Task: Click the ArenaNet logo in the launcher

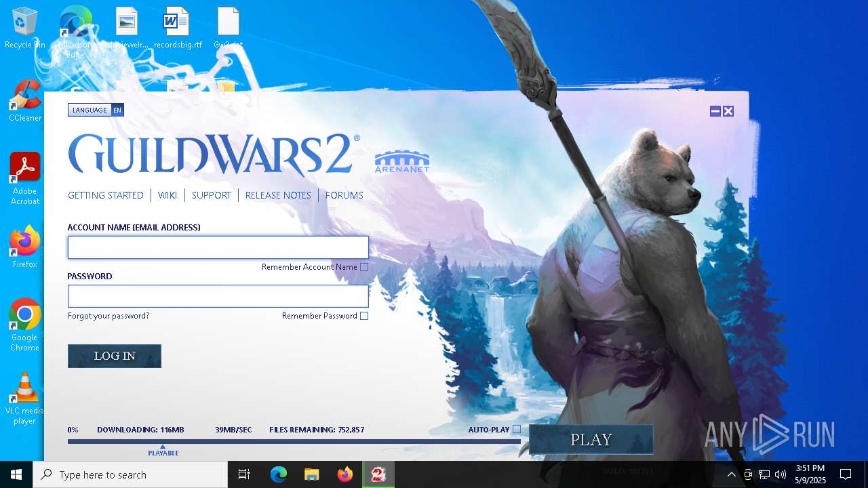Action: coord(402,161)
